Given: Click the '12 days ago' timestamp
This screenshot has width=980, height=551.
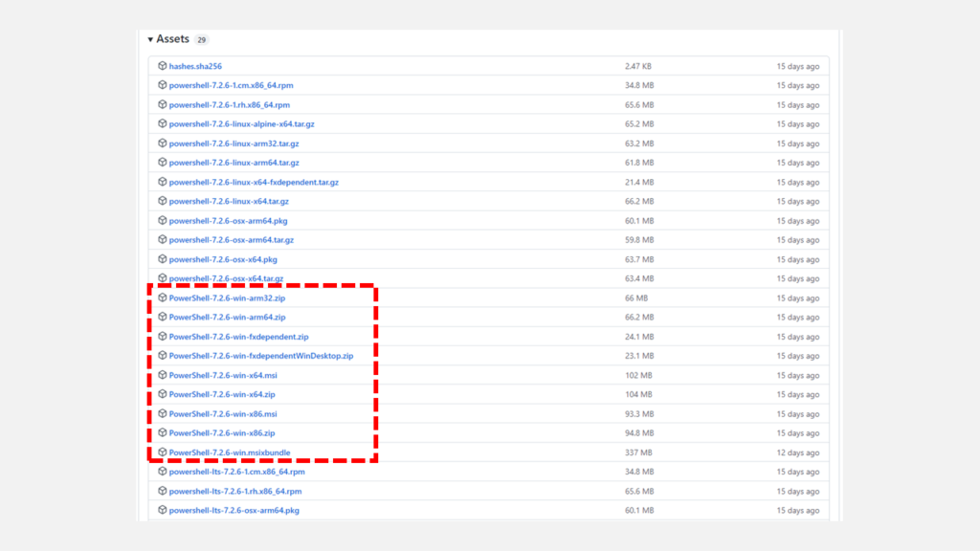Looking at the screenshot, I should [x=797, y=452].
